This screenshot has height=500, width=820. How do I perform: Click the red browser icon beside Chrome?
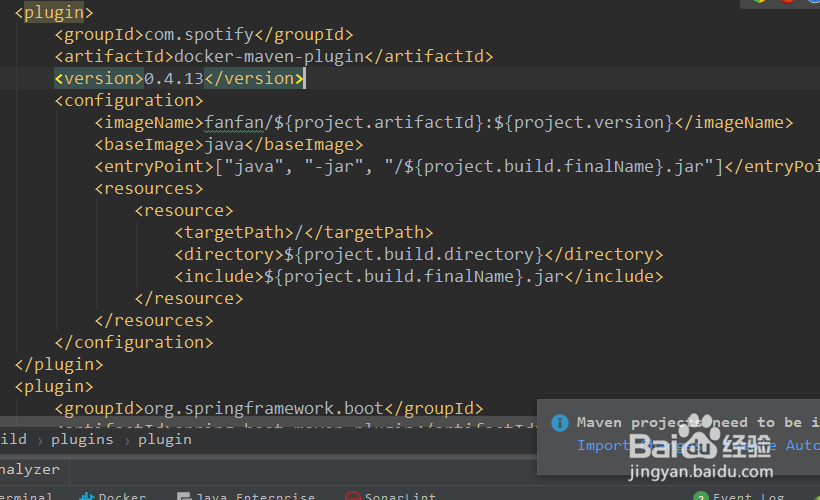point(787,2)
